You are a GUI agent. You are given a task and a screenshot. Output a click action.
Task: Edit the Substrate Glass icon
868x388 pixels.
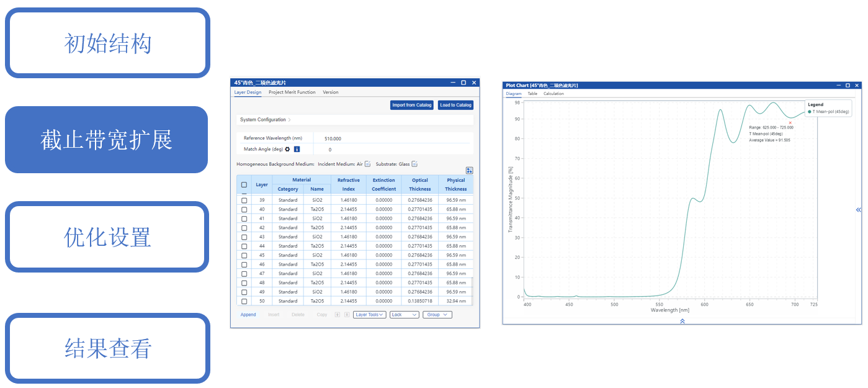pos(414,164)
